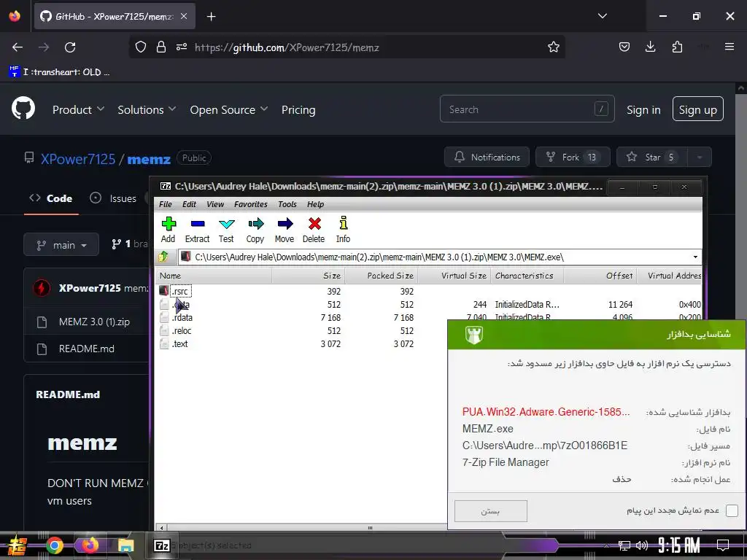
Task: Click Sign in on GitHub
Action: [643, 109]
